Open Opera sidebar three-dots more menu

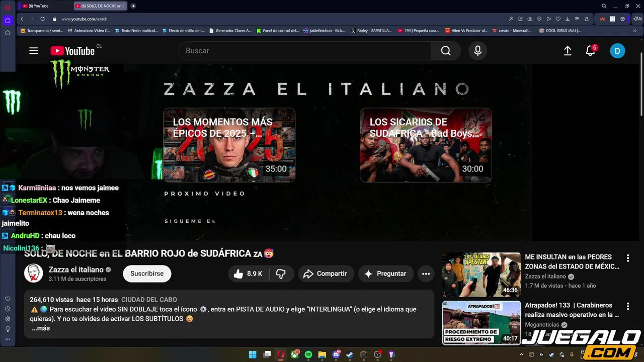[x=8, y=339]
